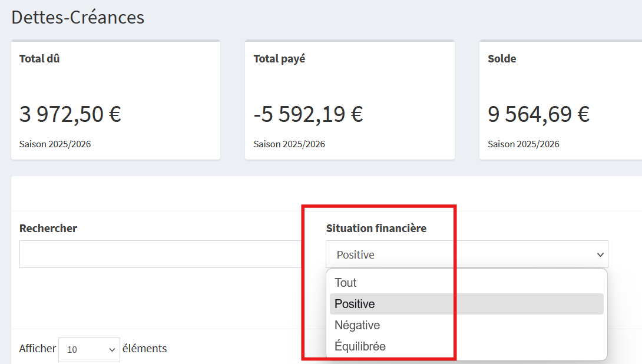This screenshot has width=642, height=364.
Task: Open the Situation financière combo box
Action: 465,254
